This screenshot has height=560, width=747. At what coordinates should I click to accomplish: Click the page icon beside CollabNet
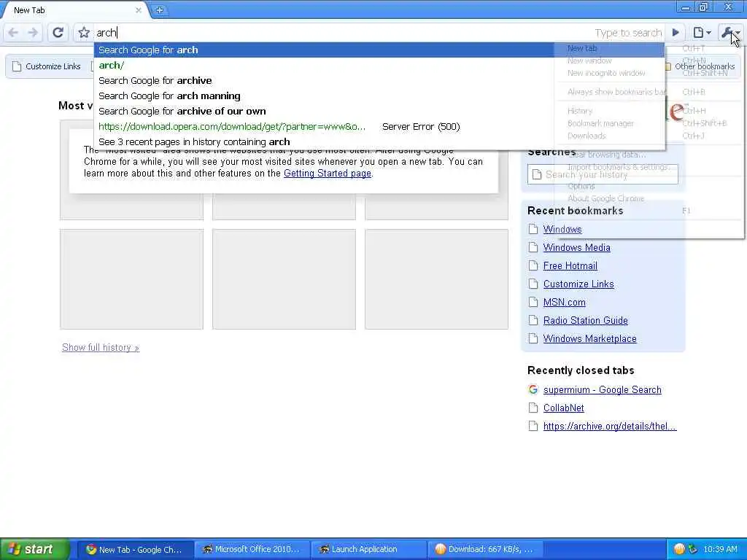(x=533, y=408)
